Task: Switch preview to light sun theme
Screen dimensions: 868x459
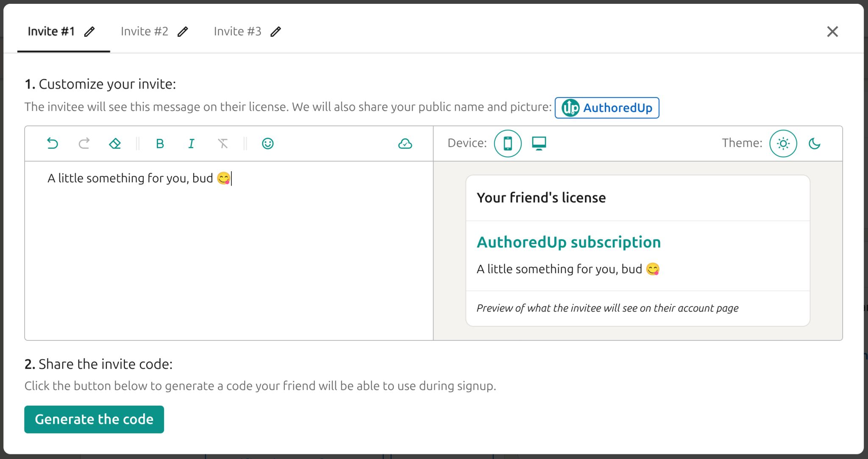Action: click(x=783, y=143)
